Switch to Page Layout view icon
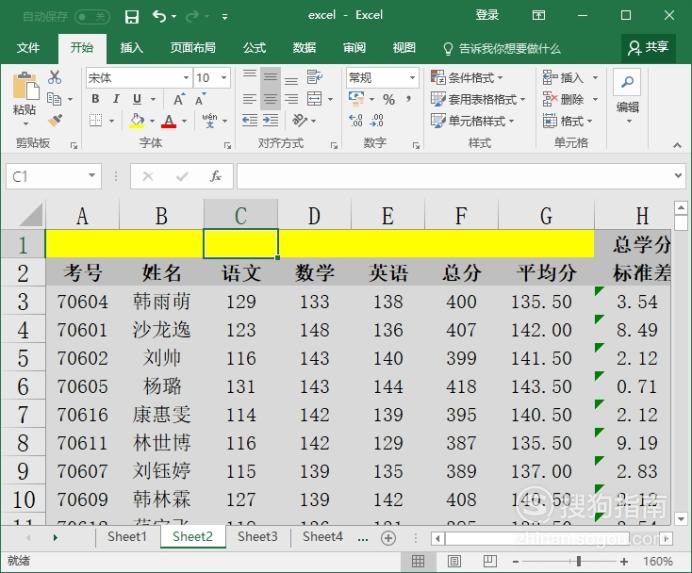The width and height of the screenshot is (692, 573). click(454, 561)
